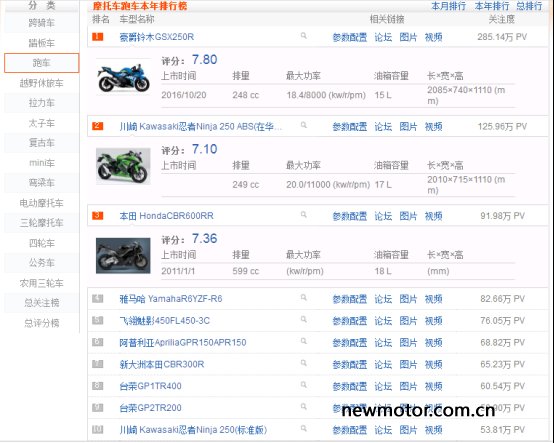Click the rank 2 orange badge

click(x=98, y=126)
